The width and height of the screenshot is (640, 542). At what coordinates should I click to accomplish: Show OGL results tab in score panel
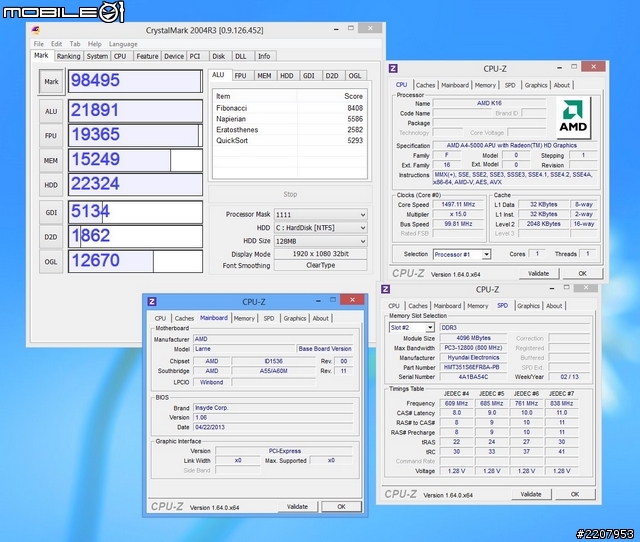coord(355,76)
